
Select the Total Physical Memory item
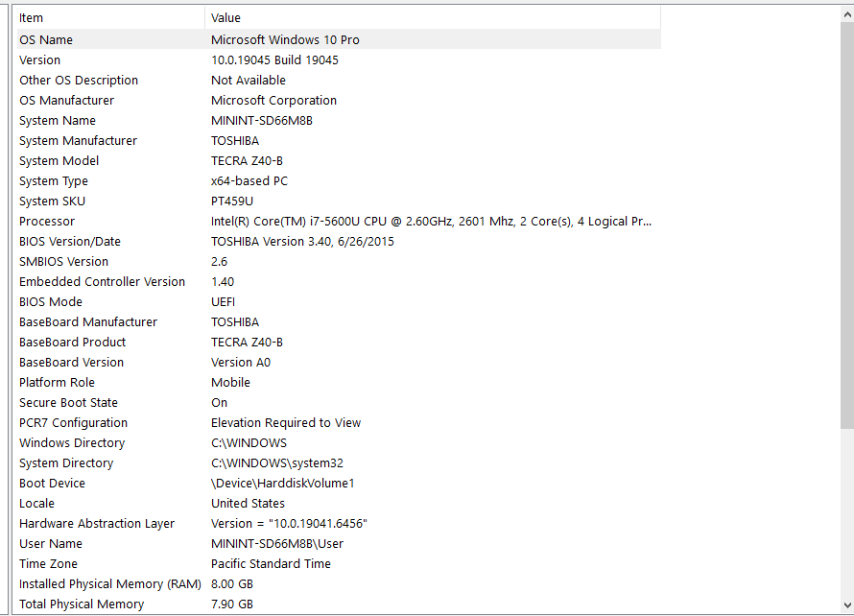pyautogui.click(x=82, y=604)
